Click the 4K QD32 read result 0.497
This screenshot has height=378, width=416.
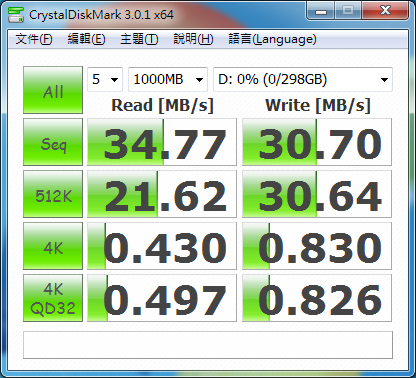point(162,298)
